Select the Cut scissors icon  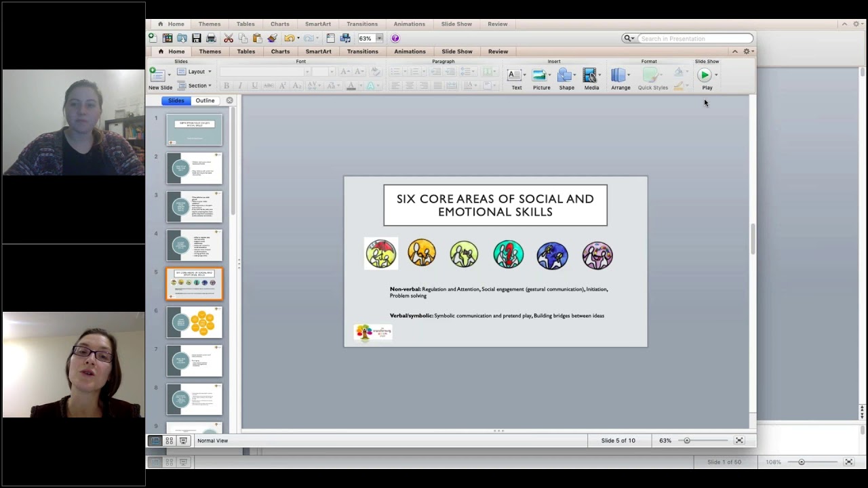229,39
